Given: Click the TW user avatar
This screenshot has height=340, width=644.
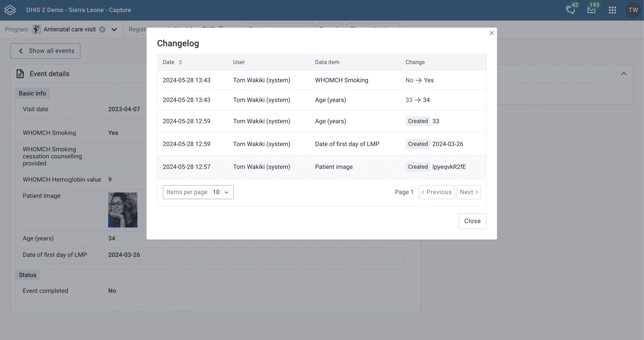Looking at the screenshot, I should coord(633,10).
